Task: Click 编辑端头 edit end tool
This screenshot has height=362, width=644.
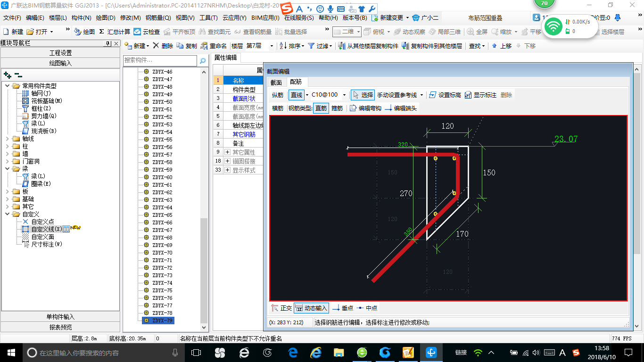Action: coord(401,108)
